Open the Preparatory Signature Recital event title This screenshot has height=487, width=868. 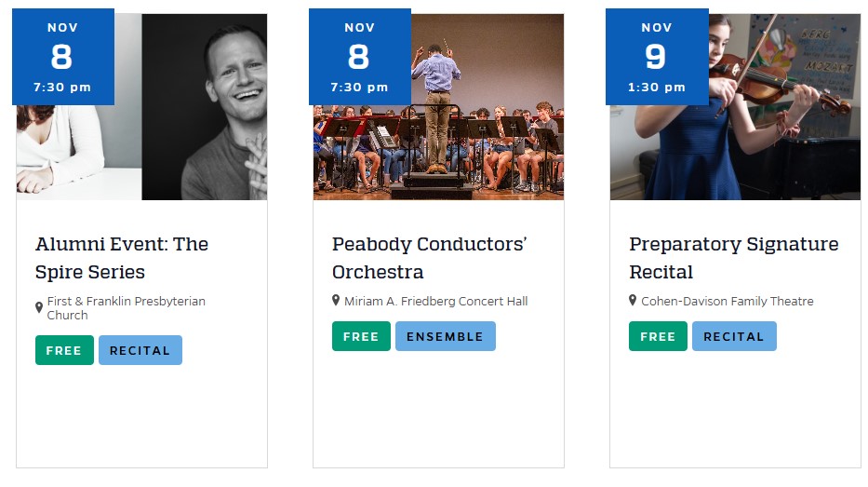[x=733, y=258]
